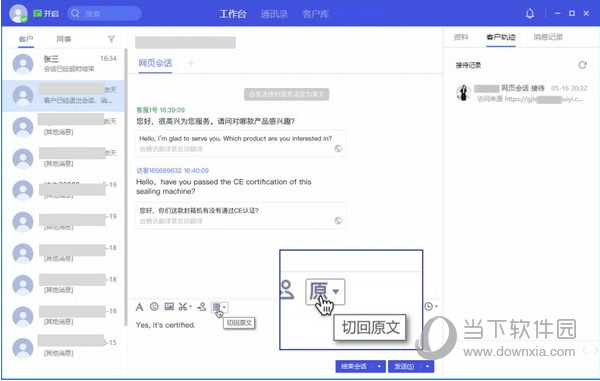Take a screenshot with the scissors tool

tap(183, 306)
